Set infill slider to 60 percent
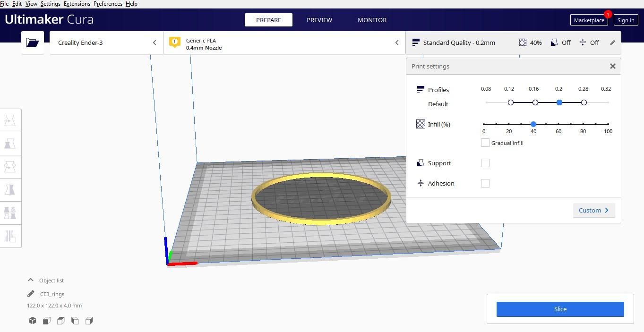Viewport: 644px width, 332px height. point(558,124)
